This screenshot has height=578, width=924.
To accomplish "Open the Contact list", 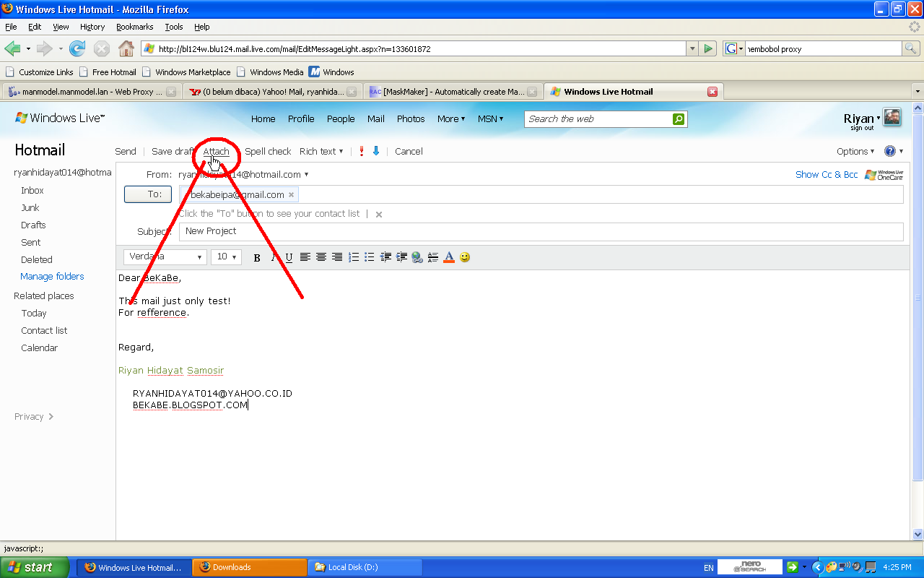I will (44, 331).
